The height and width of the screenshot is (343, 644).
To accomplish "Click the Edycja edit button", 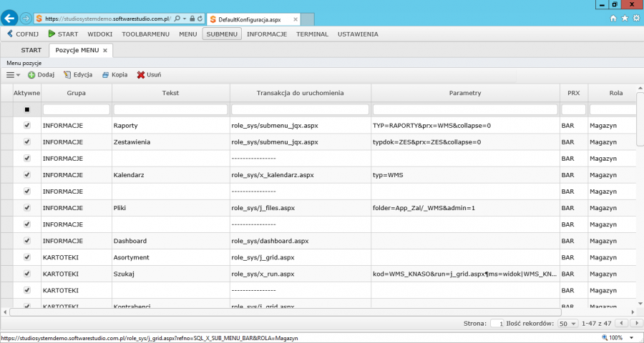I will 78,74.
